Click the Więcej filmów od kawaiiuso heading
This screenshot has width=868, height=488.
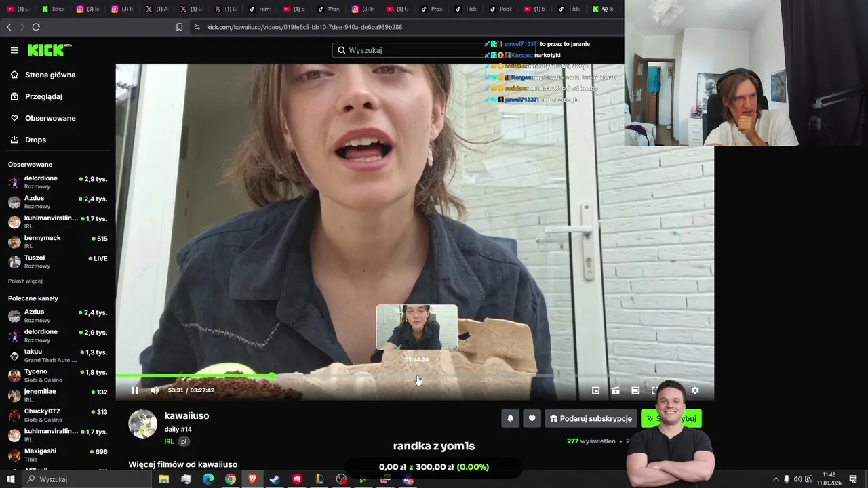[x=183, y=464]
